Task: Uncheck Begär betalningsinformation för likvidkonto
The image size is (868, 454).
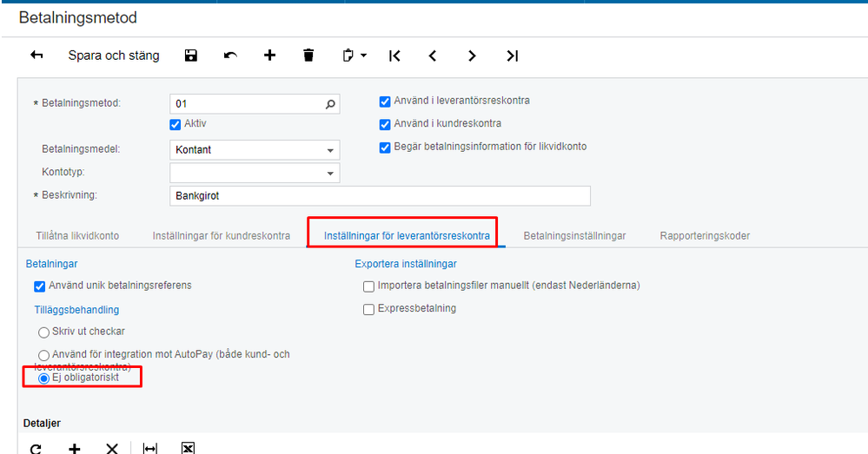Action: point(385,148)
